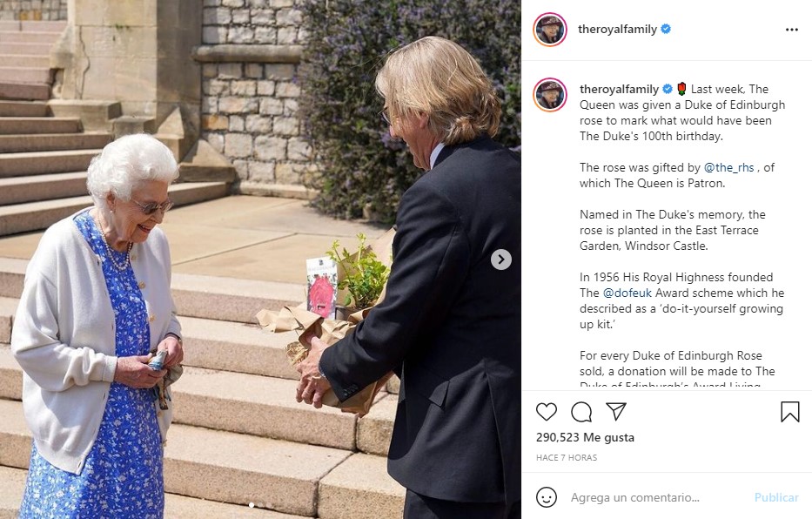Viewport: 812px width, 519px height.
Task: Click the caption profile avatar
Action: click(x=550, y=94)
